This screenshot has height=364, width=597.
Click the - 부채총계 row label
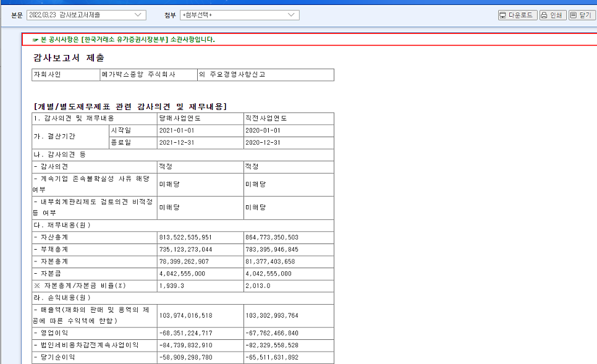(95, 250)
